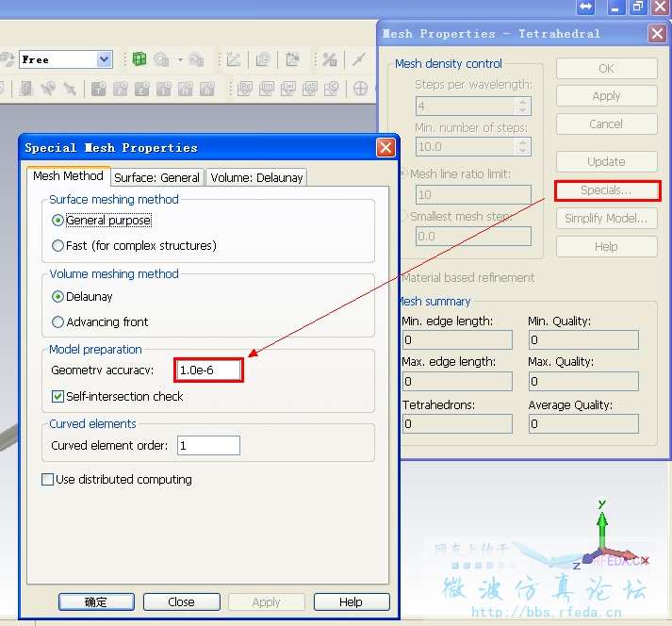The image size is (672, 626).
Task: Toggle Self-intersection check checkbox
Action: coord(57,396)
